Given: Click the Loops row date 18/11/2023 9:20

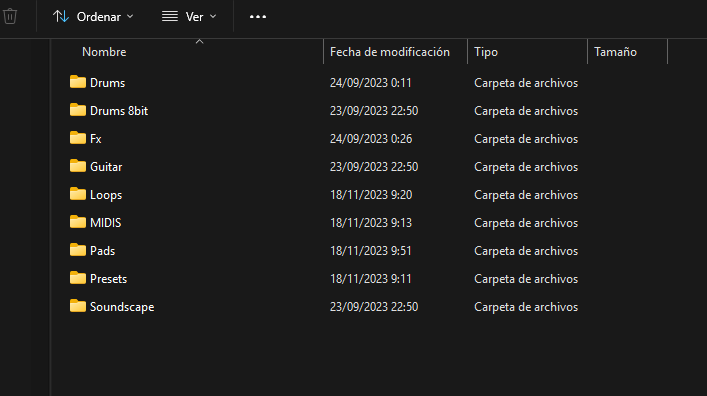Looking at the screenshot, I should 371,195.
